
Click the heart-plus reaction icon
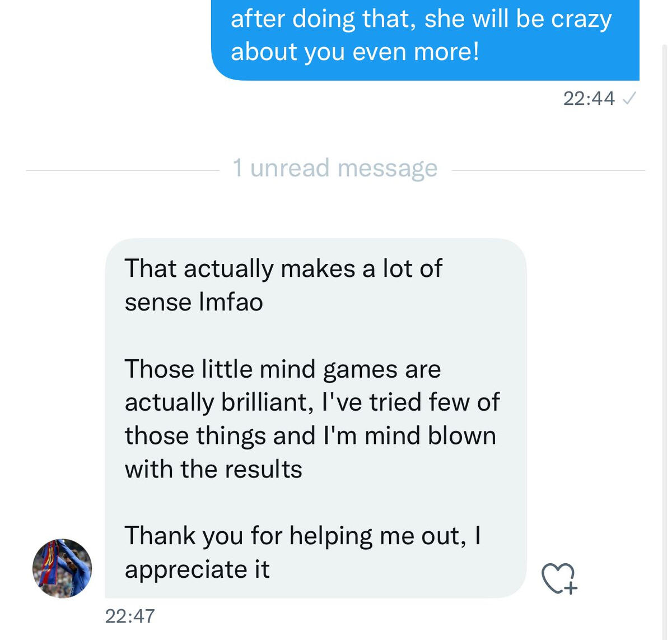(559, 578)
